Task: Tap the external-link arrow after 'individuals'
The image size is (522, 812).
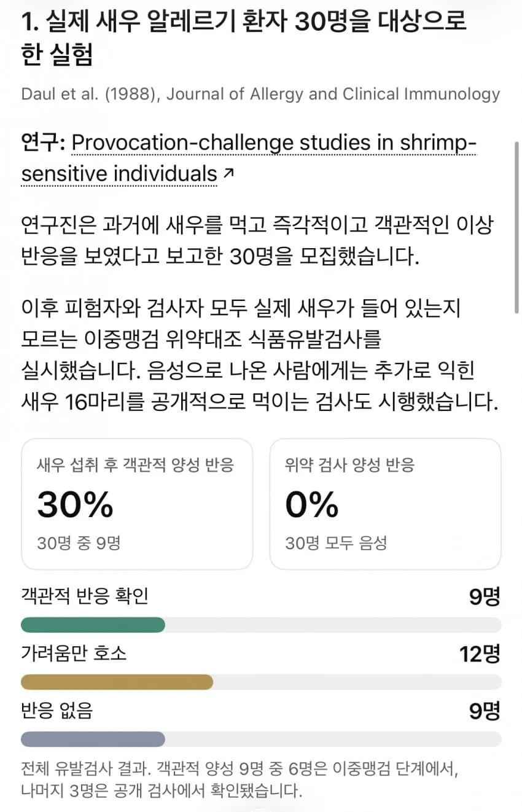Action: click(228, 175)
